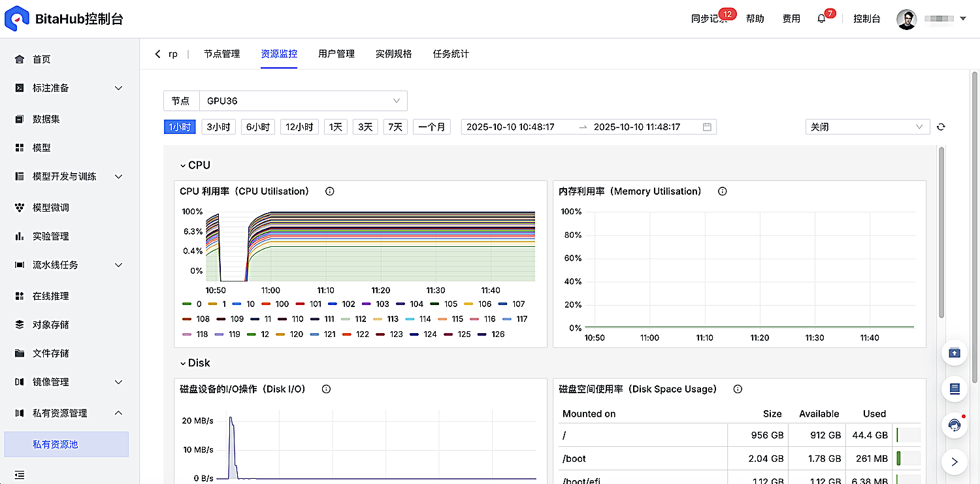Screen dimensions: 980x484
Task: Click the start date 2025-10-10 10:48:17 field
Action: (510, 127)
